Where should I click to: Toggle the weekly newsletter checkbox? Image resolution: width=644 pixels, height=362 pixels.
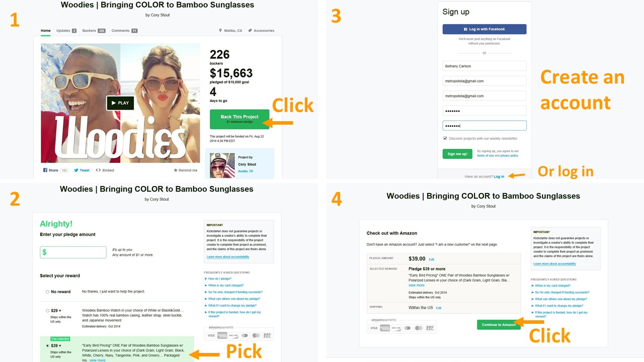click(445, 138)
